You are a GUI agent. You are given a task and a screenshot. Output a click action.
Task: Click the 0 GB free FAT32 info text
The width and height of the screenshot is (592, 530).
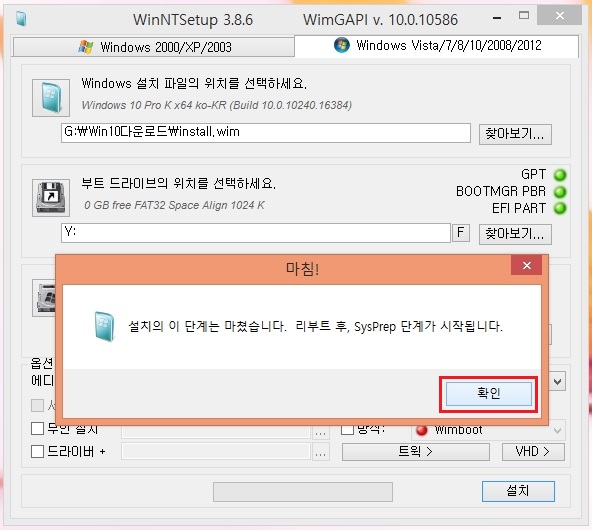click(x=174, y=205)
